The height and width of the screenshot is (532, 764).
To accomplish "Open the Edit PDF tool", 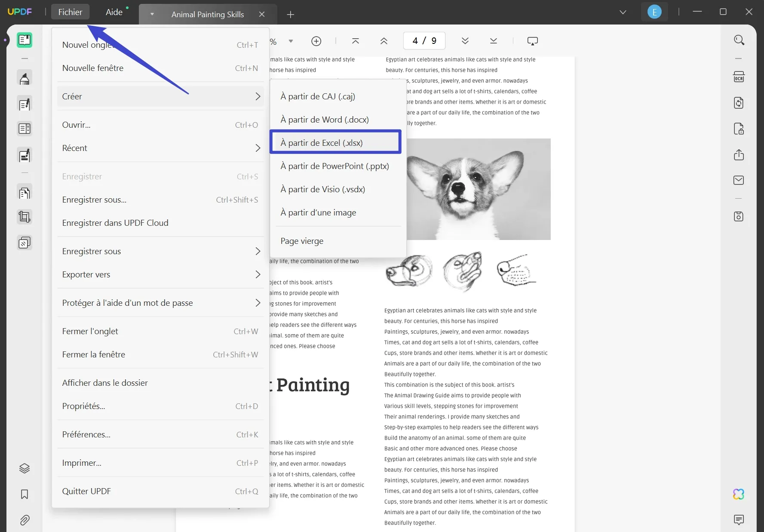I will (25, 104).
